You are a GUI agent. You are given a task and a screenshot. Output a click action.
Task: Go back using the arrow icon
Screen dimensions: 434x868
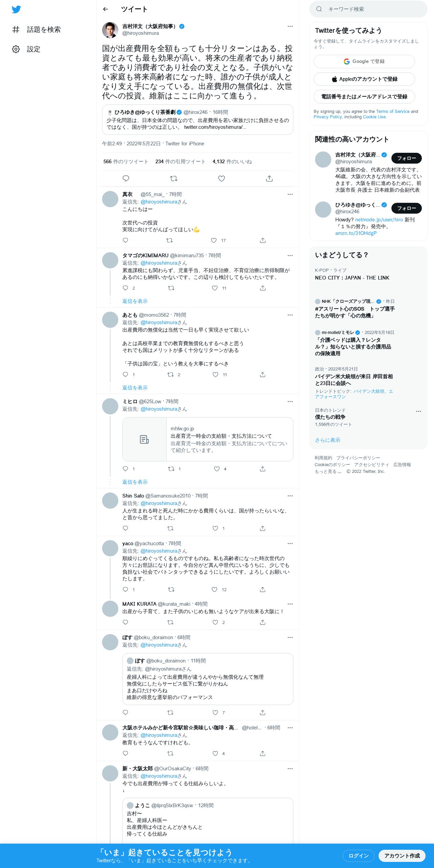click(x=105, y=9)
